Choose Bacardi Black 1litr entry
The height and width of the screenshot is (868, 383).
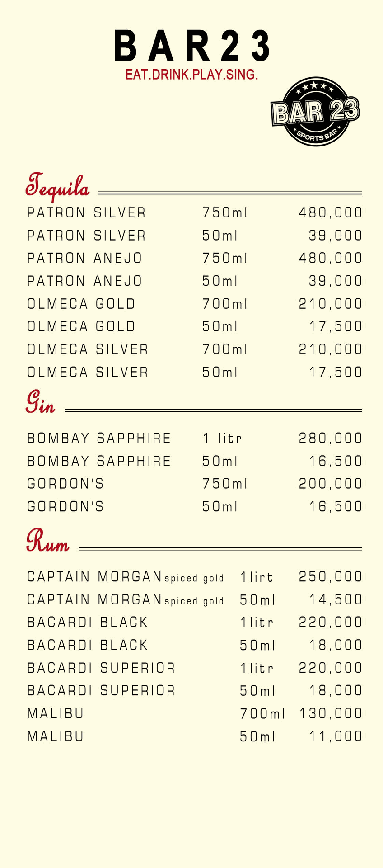pos(195,622)
